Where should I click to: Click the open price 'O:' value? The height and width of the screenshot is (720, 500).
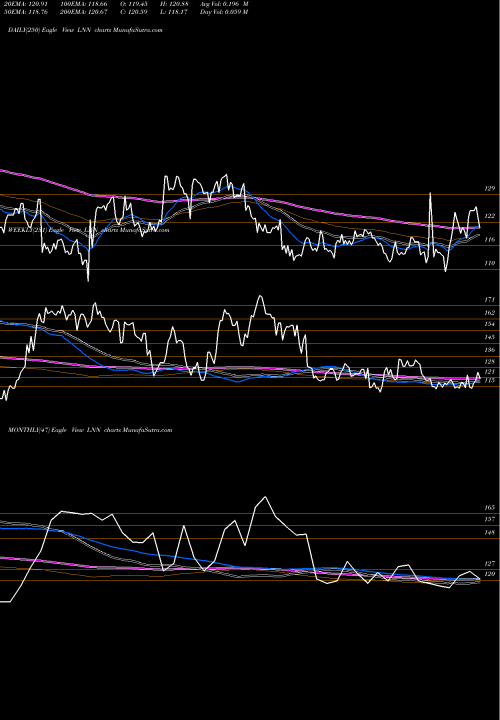(x=138, y=4)
